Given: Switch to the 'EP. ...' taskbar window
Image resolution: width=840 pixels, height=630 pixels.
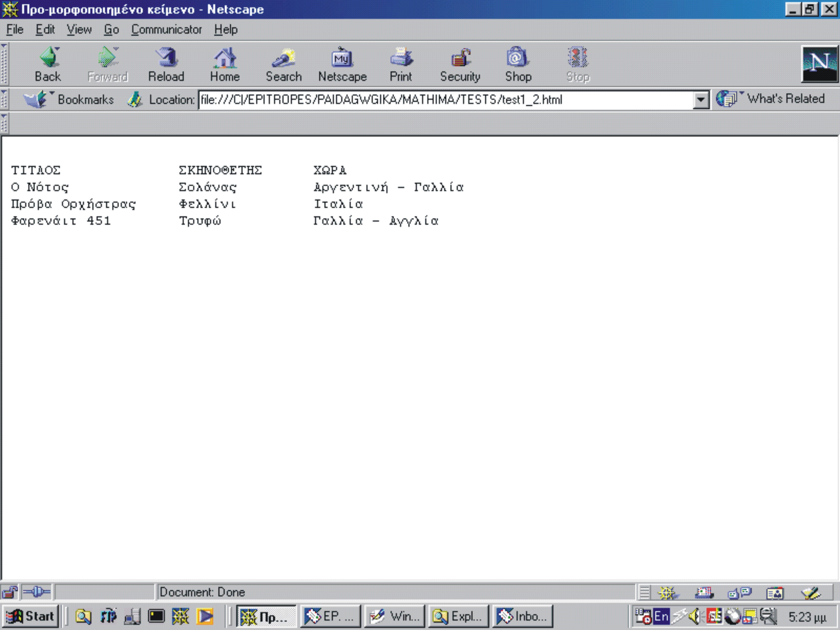Looking at the screenshot, I should [330, 616].
